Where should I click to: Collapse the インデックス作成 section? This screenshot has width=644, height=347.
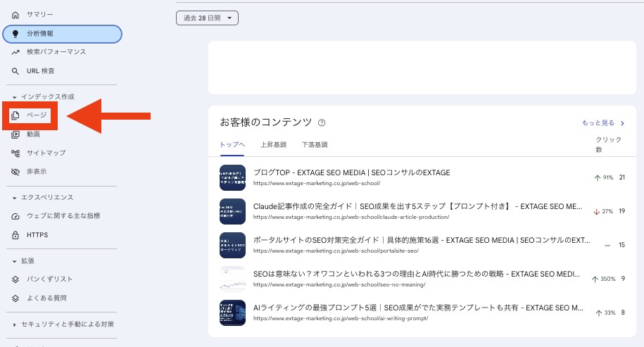[44, 97]
